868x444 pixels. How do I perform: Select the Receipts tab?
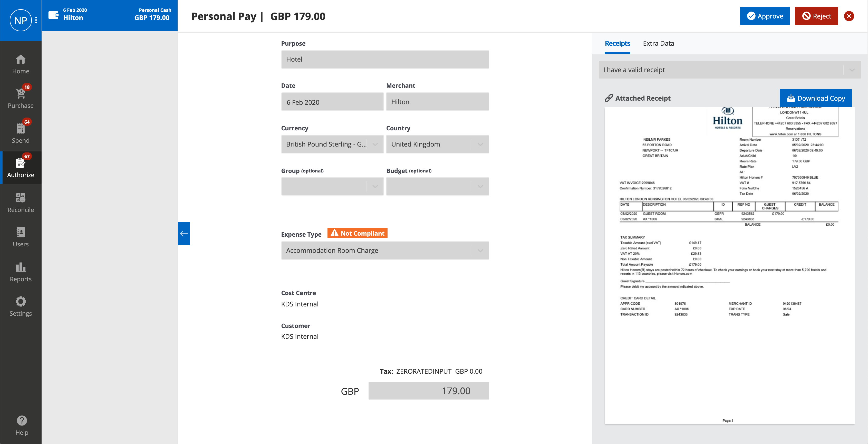pyautogui.click(x=617, y=43)
